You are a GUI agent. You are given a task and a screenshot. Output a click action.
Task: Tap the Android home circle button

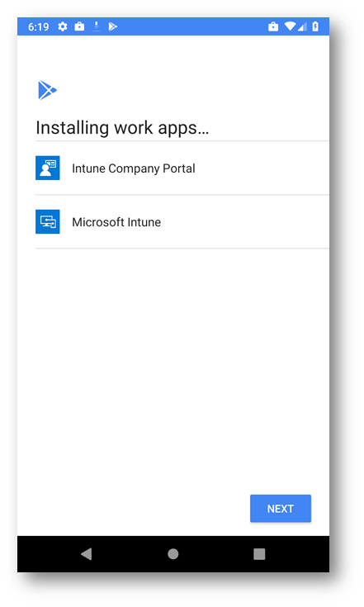coord(173,554)
